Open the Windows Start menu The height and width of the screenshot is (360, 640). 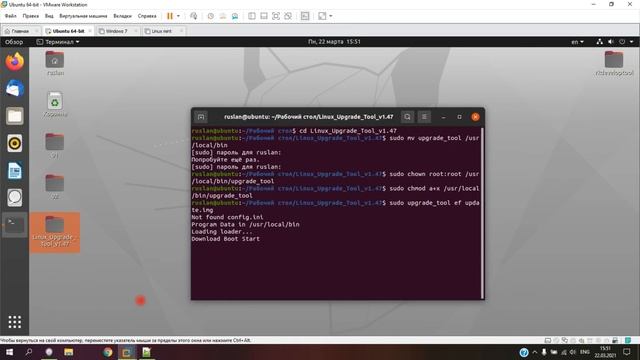[x=9, y=352]
